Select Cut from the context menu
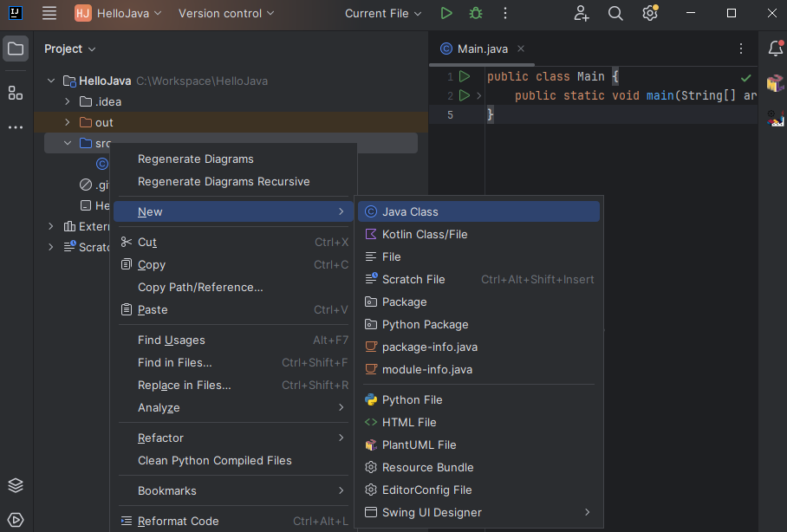This screenshot has width=787, height=532. coord(233,243)
